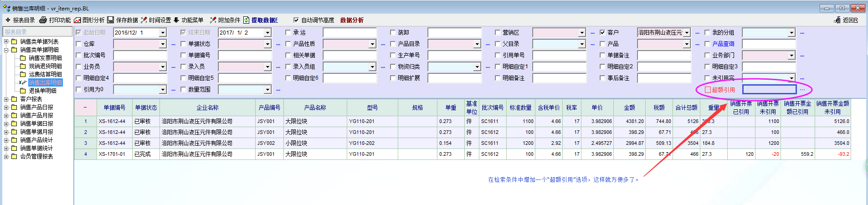The width and height of the screenshot is (868, 205).
Task: Select 销售发票明细 in report tree
Action: coord(45,58)
